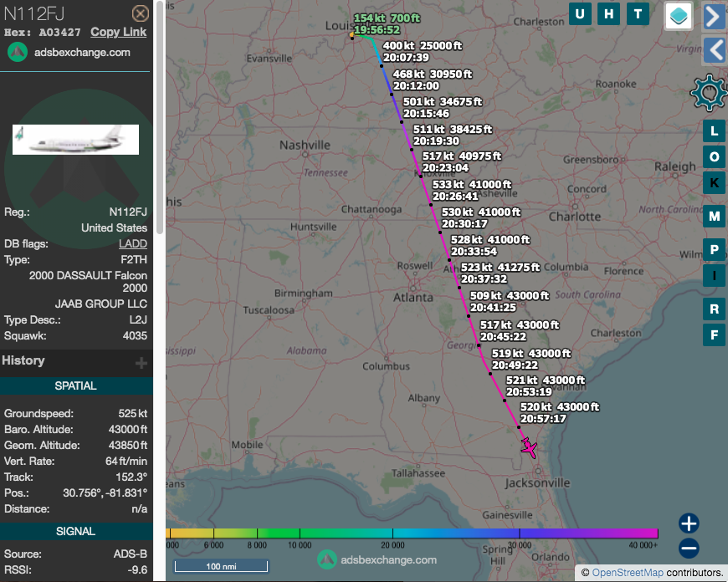The width and height of the screenshot is (728, 582).
Task: Open the Falcon 2000 aircraft photo thumbnail
Action: 75,140
